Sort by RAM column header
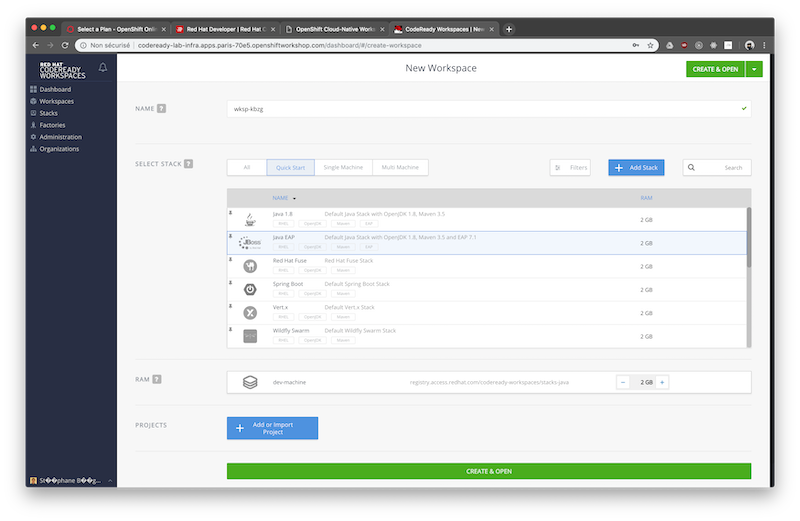 [646, 198]
